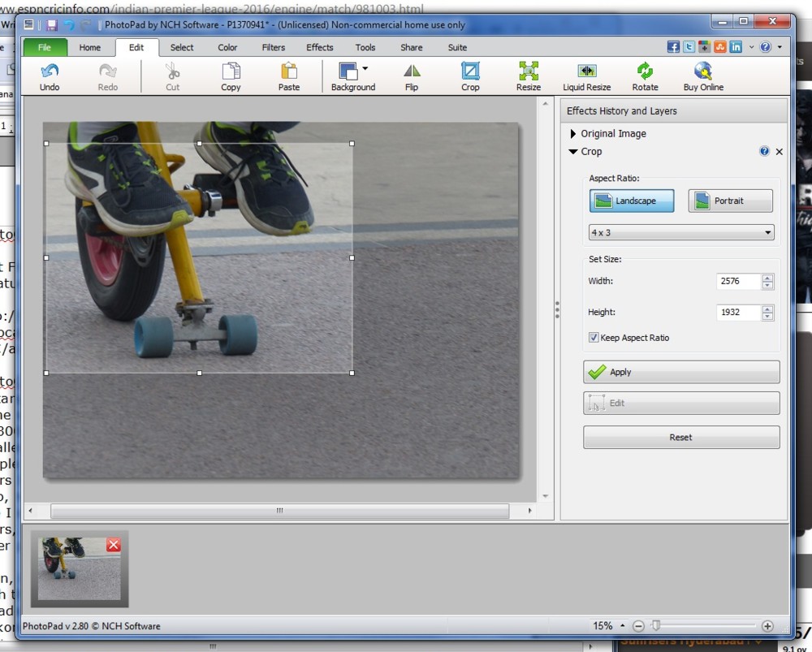
Task: Open the Resize tool
Action: pyautogui.click(x=529, y=71)
